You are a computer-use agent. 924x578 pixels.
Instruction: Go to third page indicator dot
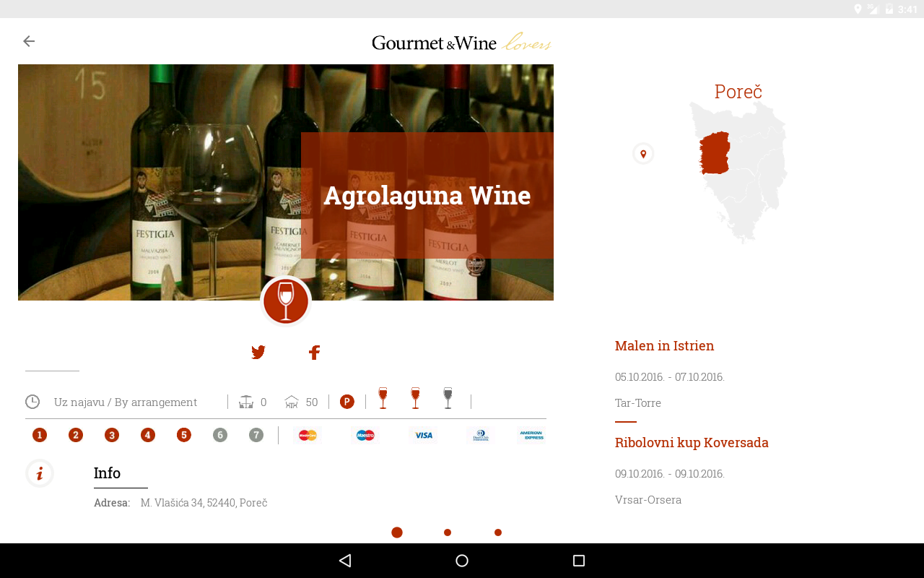tap(498, 532)
